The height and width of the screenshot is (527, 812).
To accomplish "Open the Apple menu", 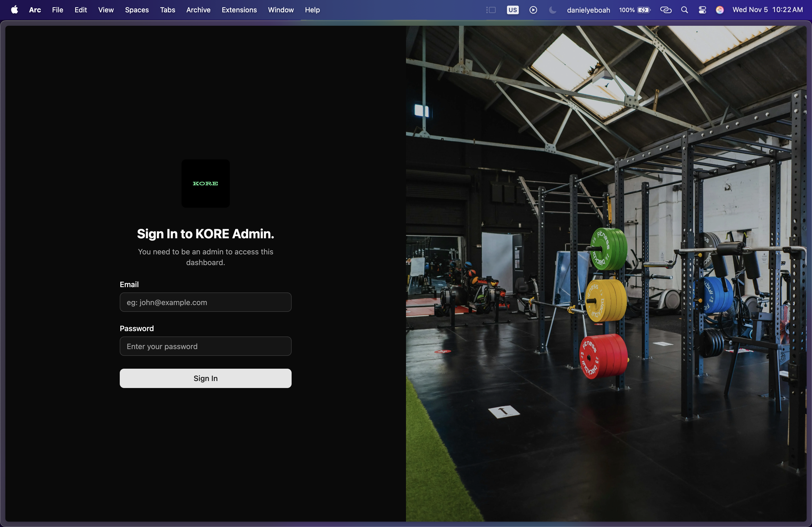I will [14, 10].
